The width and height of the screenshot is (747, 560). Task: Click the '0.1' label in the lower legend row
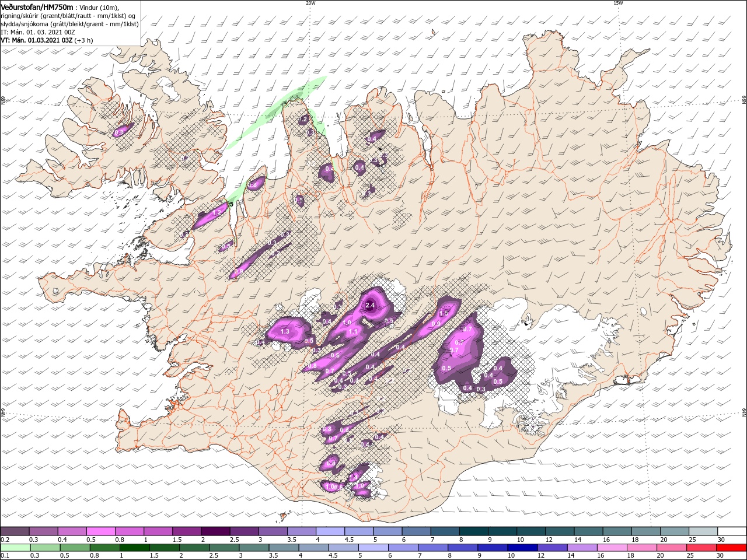(4, 555)
